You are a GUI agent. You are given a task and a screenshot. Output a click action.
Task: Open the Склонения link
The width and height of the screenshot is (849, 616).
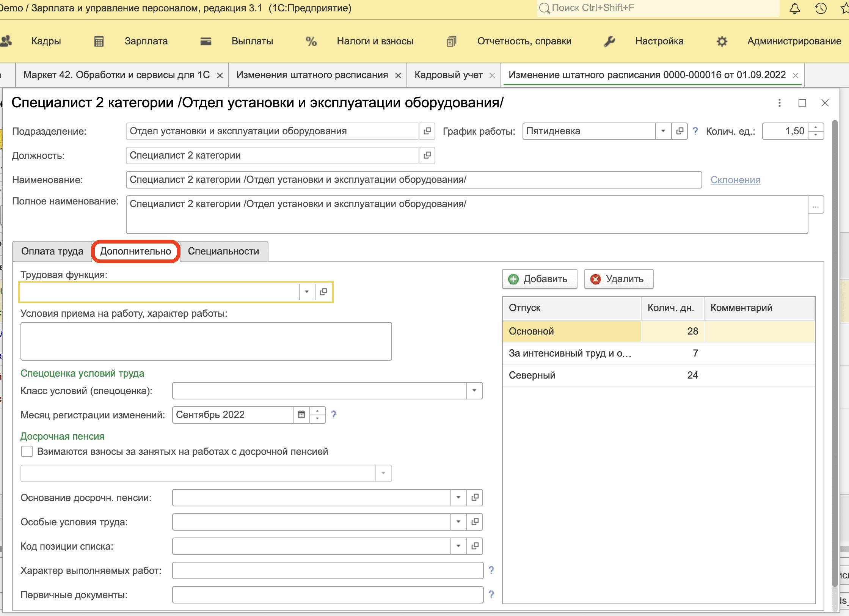735,180
